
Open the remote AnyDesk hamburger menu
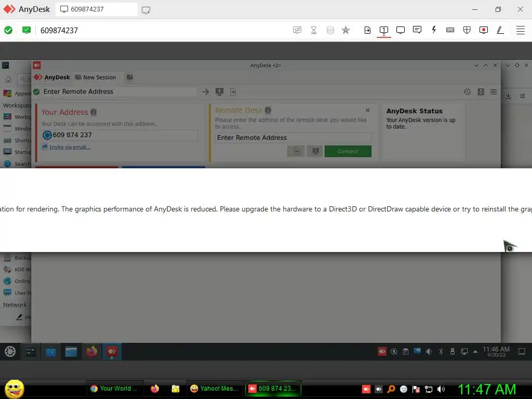(494, 91)
